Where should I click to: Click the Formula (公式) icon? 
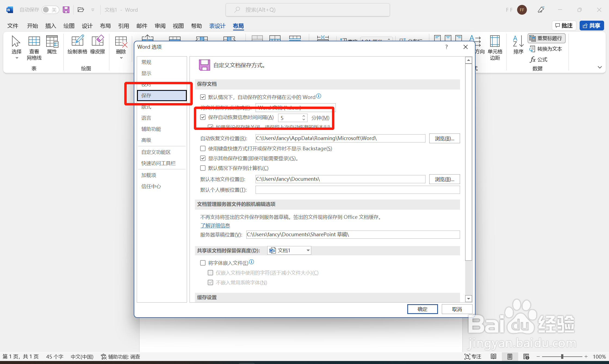tap(539, 60)
